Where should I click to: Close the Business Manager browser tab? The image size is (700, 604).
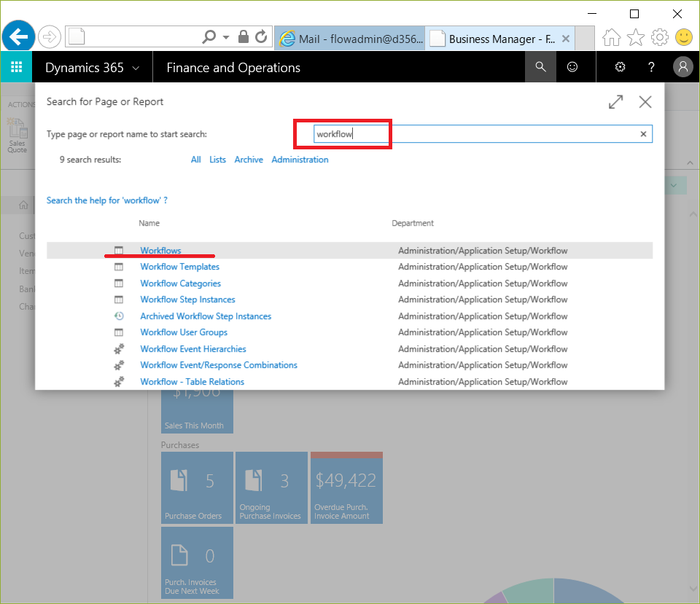[566, 39]
